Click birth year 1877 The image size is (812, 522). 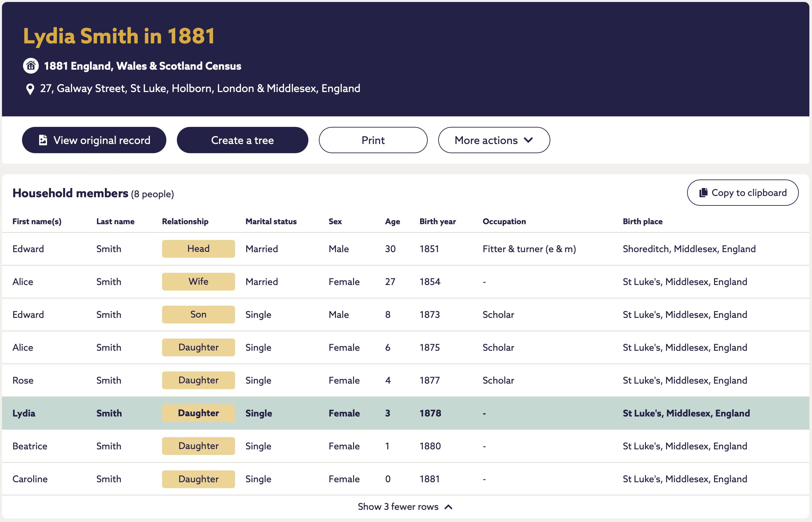(429, 381)
